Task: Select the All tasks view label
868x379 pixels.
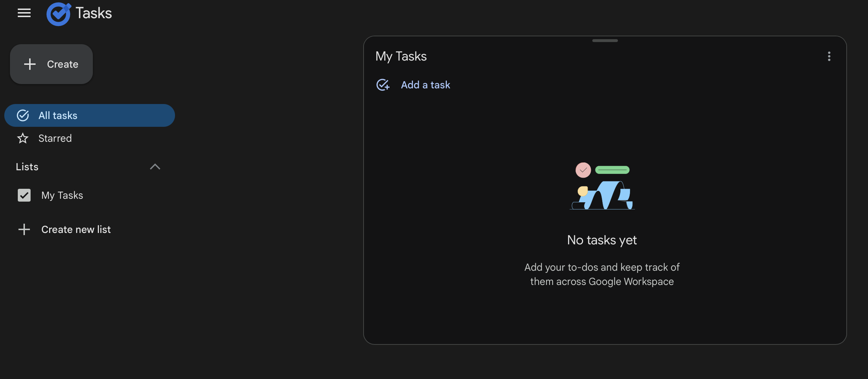Action: tap(58, 115)
